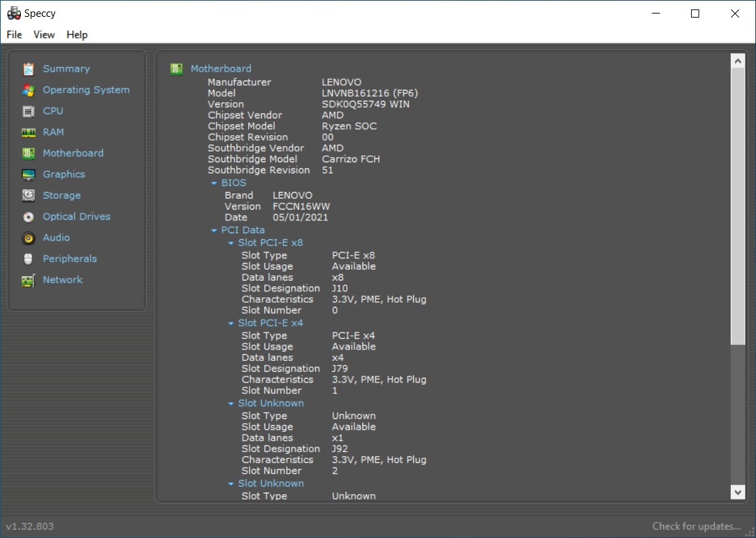Click the BIOS date 05/01/2021

[x=300, y=218]
